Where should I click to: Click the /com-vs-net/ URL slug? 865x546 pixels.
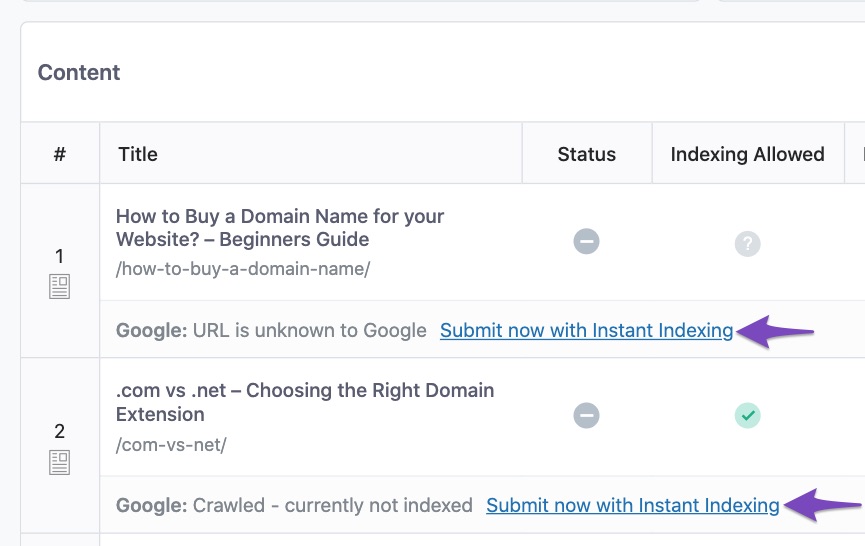171,445
